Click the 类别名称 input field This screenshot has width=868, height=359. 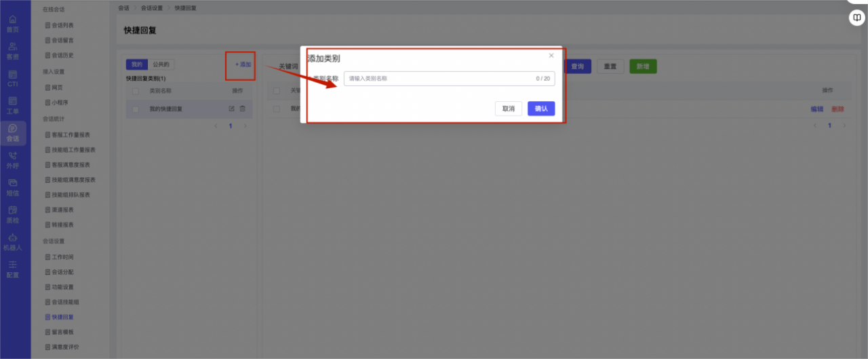point(449,79)
